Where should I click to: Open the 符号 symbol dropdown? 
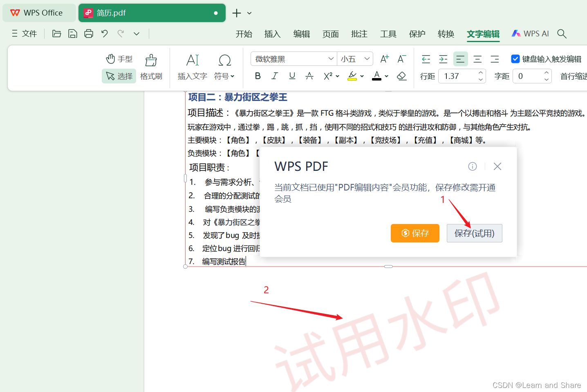(x=224, y=67)
